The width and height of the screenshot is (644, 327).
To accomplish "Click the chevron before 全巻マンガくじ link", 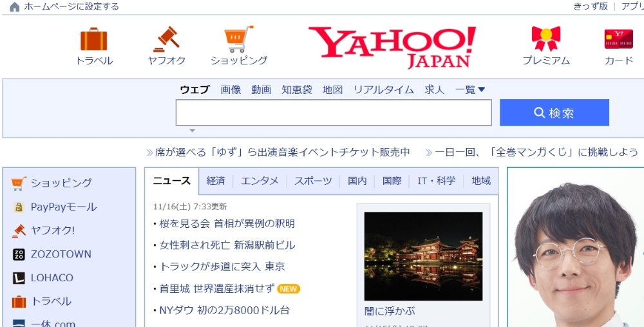I will coord(429,153).
